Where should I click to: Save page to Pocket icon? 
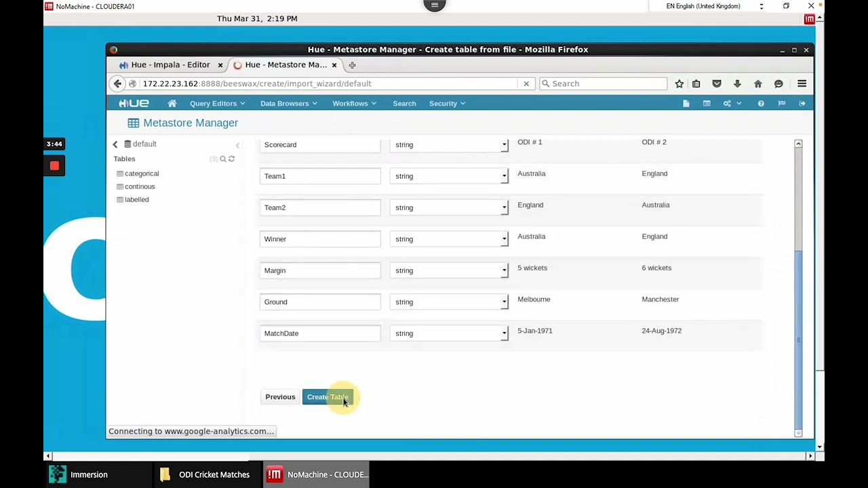coord(717,83)
